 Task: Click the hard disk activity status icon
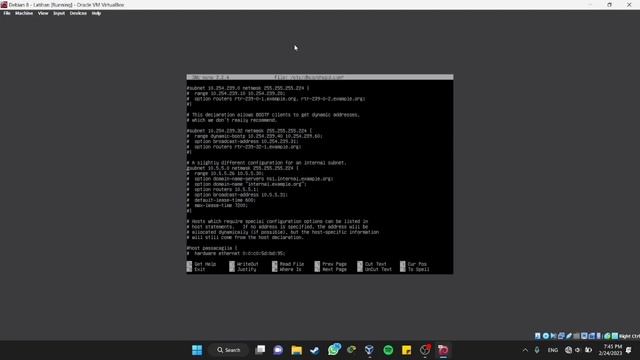[538, 336]
